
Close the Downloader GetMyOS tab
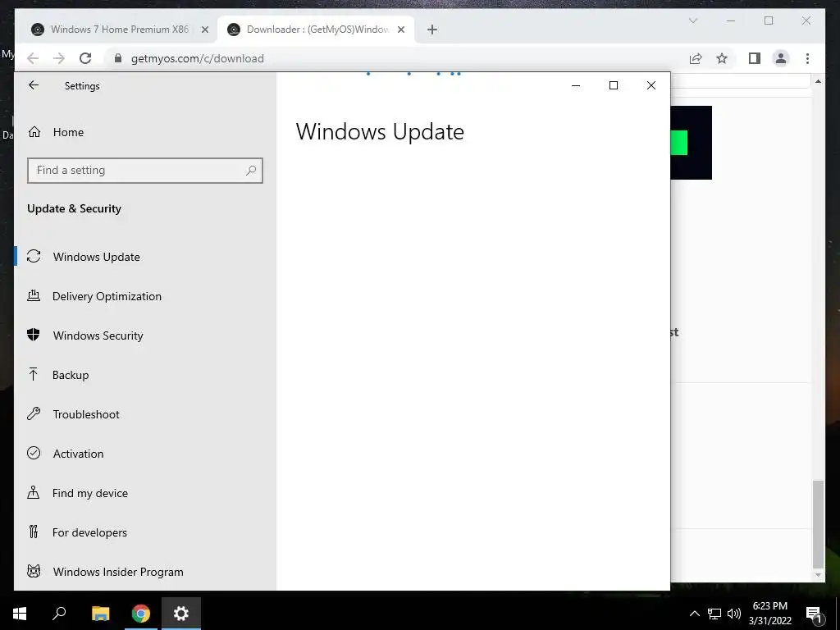400,30
